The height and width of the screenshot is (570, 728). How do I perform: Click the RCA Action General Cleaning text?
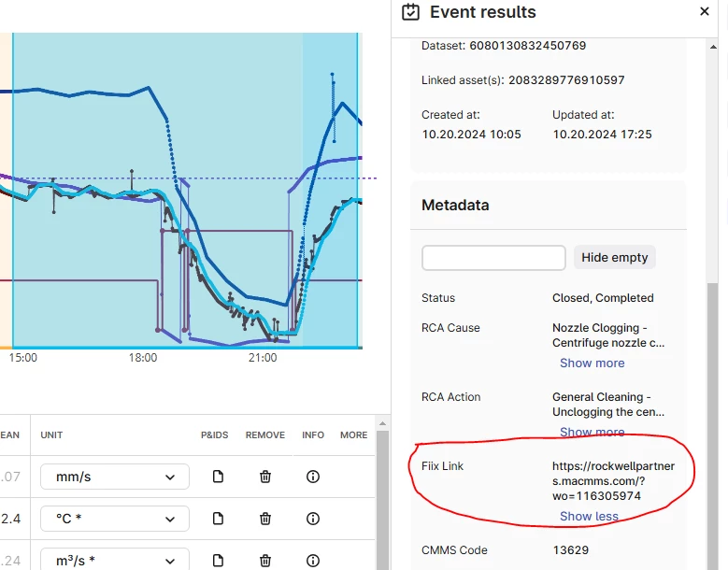[x=608, y=405]
